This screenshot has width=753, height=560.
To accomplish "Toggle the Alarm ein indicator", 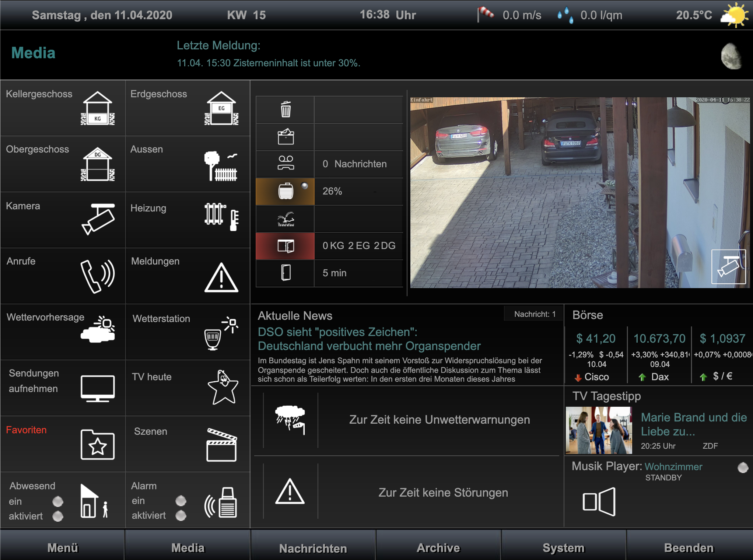I will 181,501.
